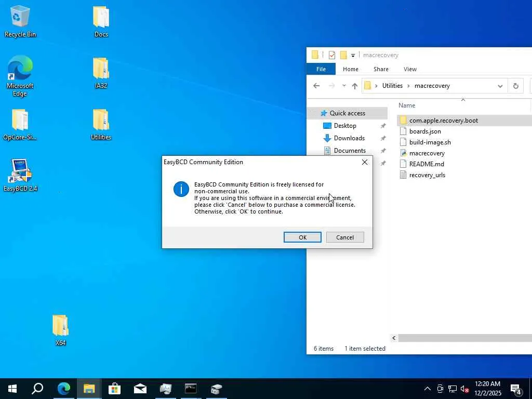Go back in File Explorer navigation
This screenshot has height=399, width=532.
click(316, 86)
